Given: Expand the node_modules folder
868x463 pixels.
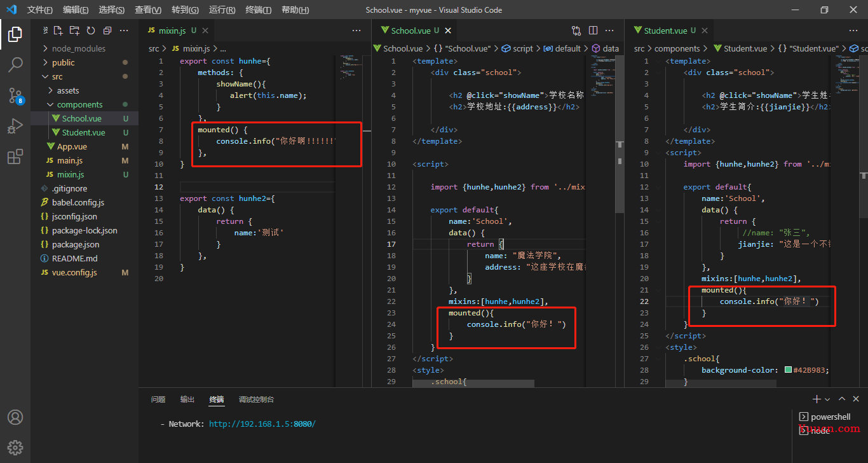Looking at the screenshot, I should (85, 48).
